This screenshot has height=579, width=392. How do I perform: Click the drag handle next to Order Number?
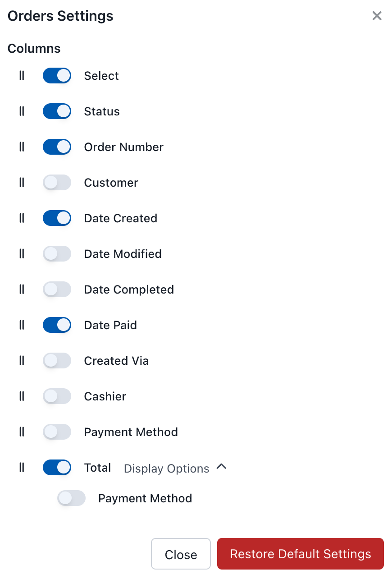point(22,147)
